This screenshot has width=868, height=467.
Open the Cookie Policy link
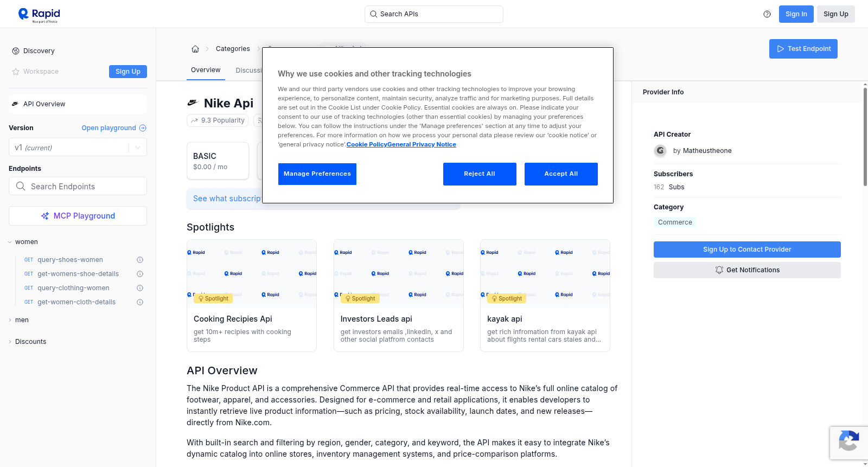[x=367, y=144]
